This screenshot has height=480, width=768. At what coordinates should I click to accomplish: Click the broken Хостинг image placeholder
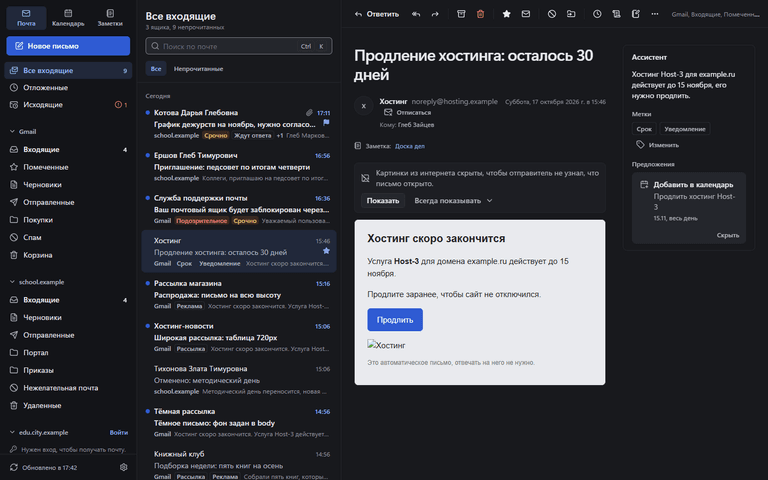click(386, 345)
